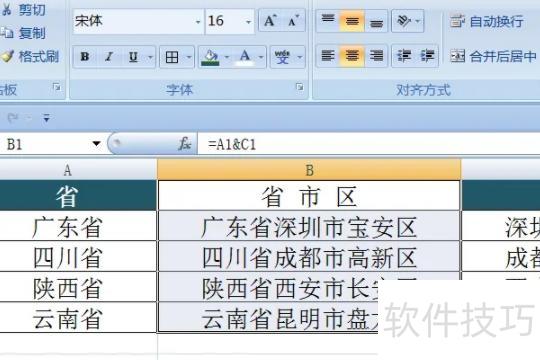The width and height of the screenshot is (540, 360).
Task: Apply the fill color bucket
Action: [x=211, y=57]
